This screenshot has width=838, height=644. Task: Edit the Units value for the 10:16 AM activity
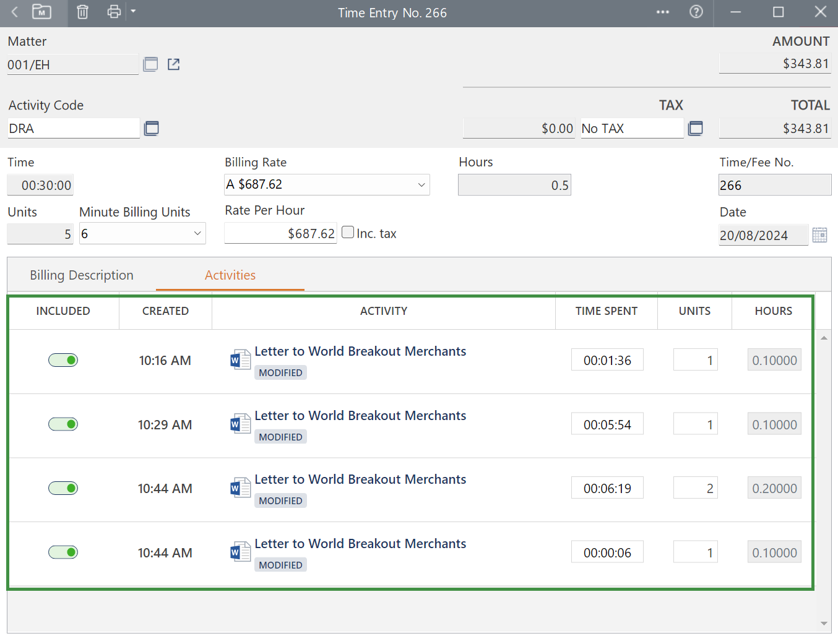pos(695,359)
